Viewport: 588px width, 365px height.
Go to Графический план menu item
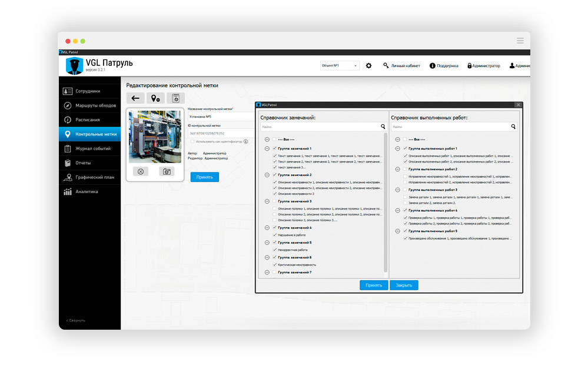click(x=90, y=177)
